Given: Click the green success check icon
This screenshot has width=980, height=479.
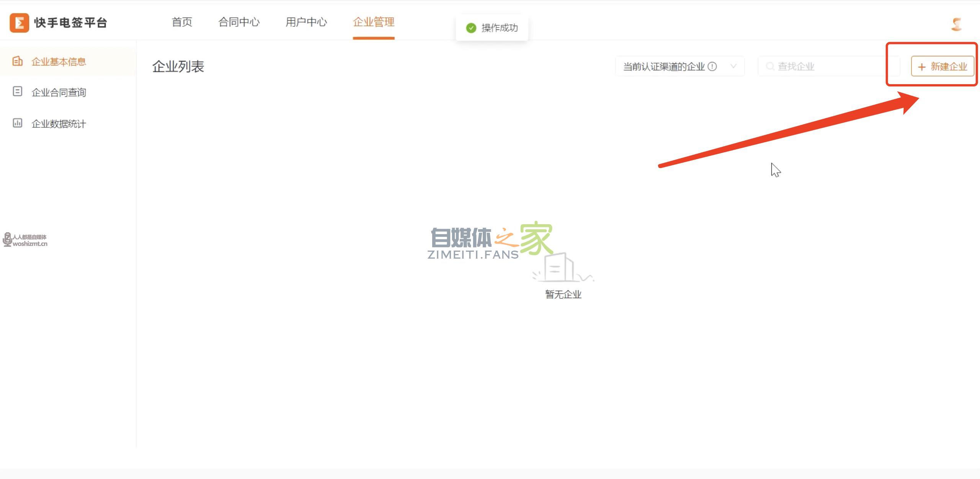Looking at the screenshot, I should [x=471, y=28].
